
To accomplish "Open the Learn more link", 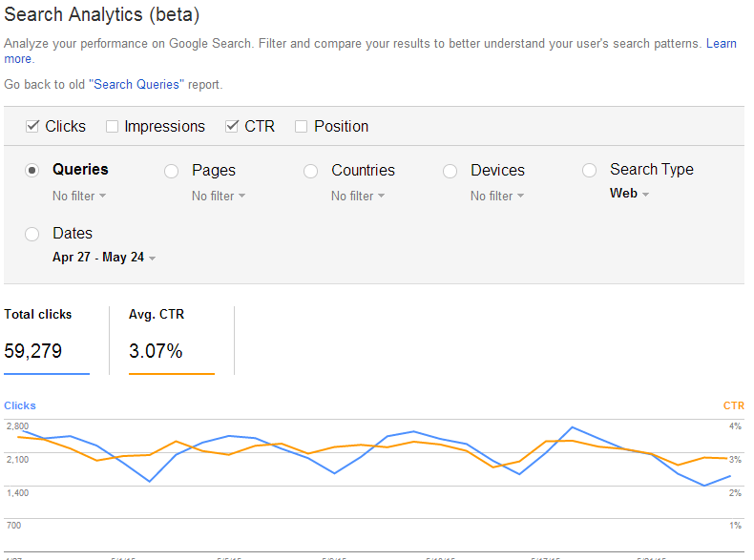I will pyautogui.click(x=721, y=44).
